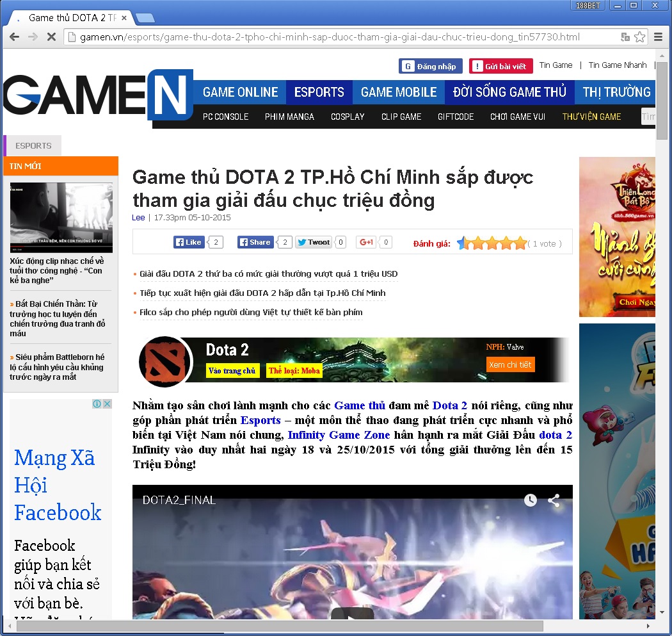This screenshot has height=636, width=672.
Task: Click Thể loại: Moba tag
Action: pyautogui.click(x=294, y=371)
